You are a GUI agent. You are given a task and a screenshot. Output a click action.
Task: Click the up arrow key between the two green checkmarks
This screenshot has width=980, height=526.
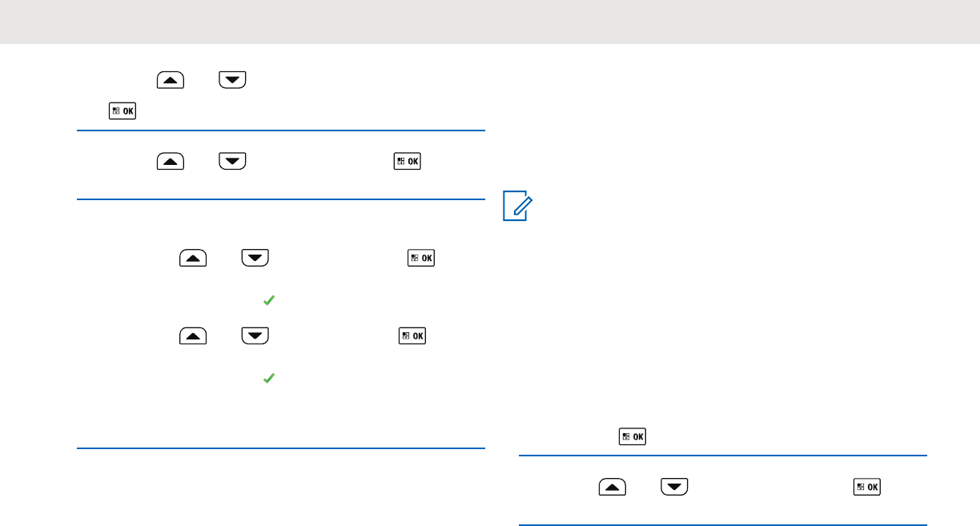[x=193, y=335]
